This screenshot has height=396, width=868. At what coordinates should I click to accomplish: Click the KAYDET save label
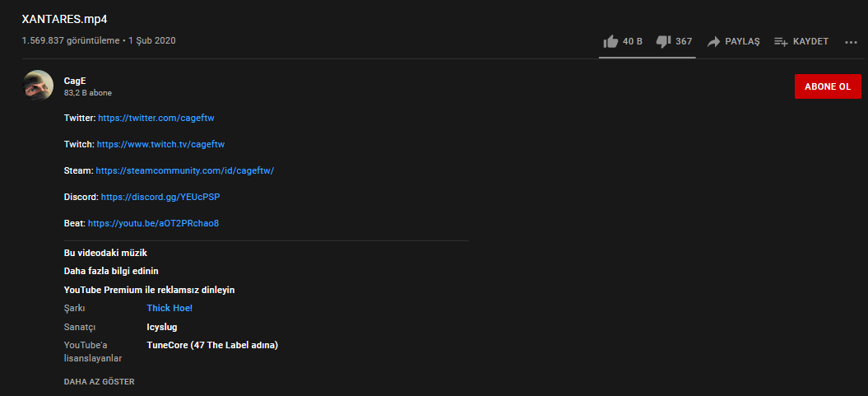[810, 41]
